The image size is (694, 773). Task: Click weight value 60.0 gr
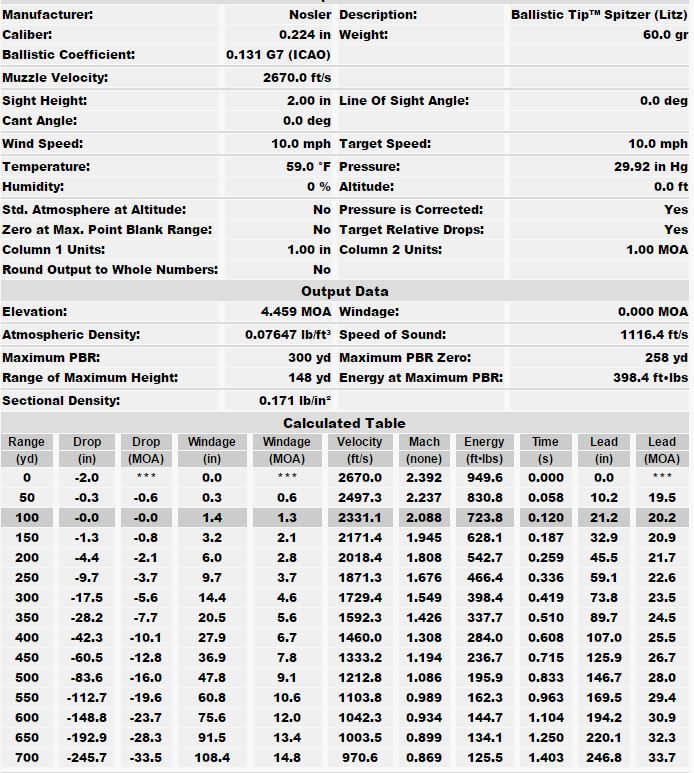click(x=665, y=35)
